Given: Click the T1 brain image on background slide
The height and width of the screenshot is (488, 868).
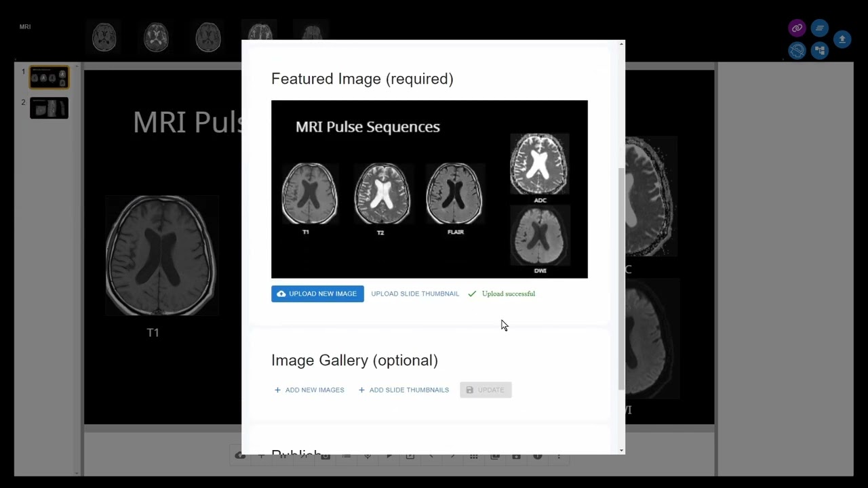Looking at the screenshot, I should click(x=161, y=256).
